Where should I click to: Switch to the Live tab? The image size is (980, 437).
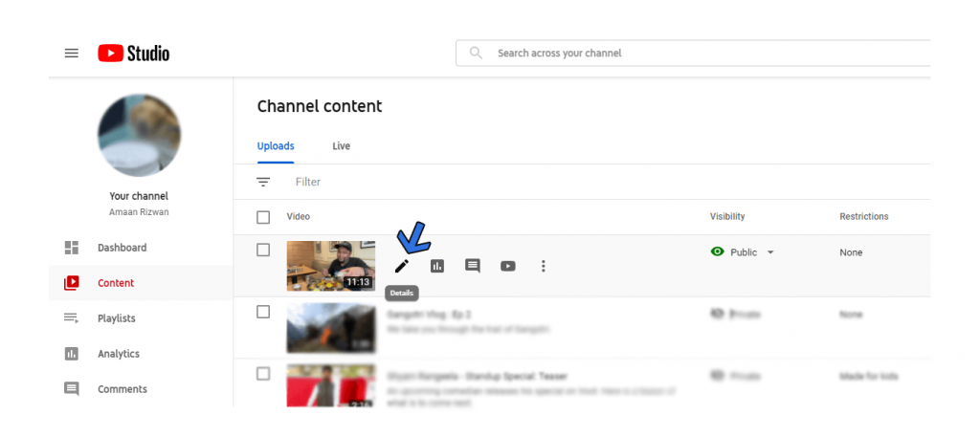tap(342, 146)
